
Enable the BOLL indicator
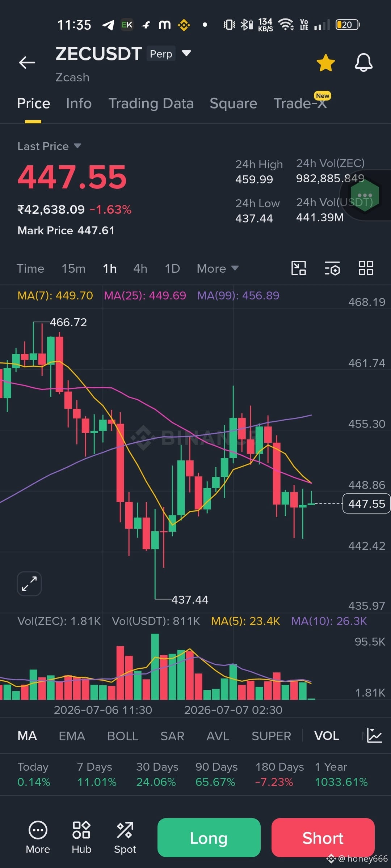point(123,736)
